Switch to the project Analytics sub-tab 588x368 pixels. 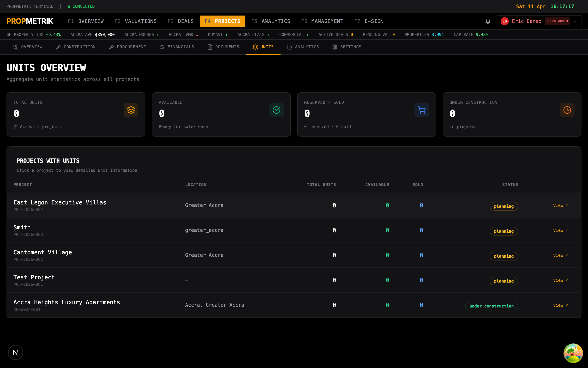coord(303,47)
